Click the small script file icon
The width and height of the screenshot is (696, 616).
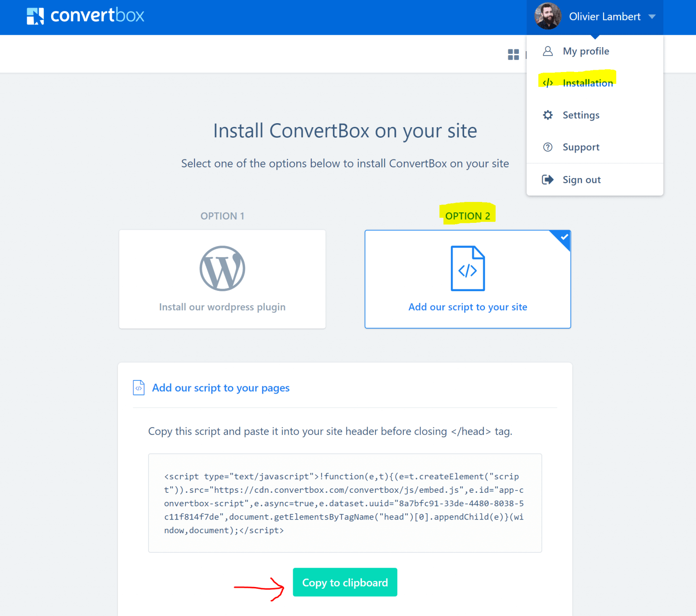click(139, 388)
